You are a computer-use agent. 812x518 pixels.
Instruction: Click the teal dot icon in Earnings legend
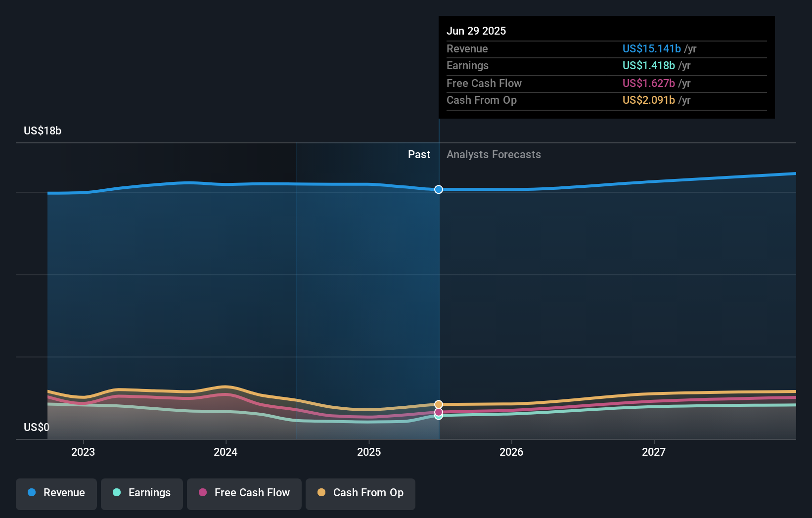(116, 493)
